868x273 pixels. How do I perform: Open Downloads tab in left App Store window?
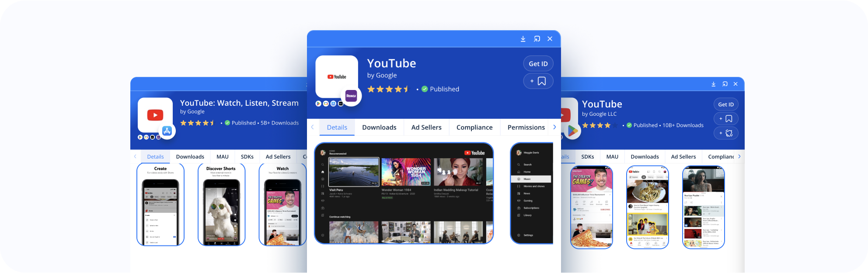[190, 157]
